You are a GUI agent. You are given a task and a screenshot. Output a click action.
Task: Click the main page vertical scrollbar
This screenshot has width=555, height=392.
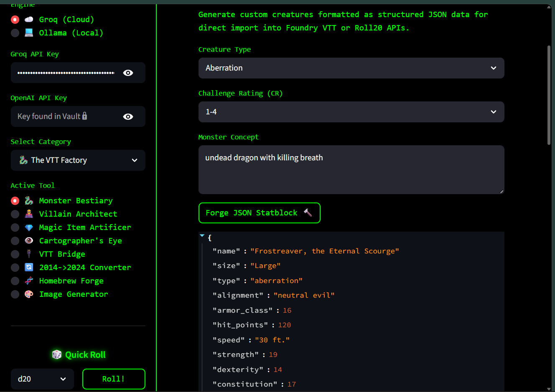(549, 95)
